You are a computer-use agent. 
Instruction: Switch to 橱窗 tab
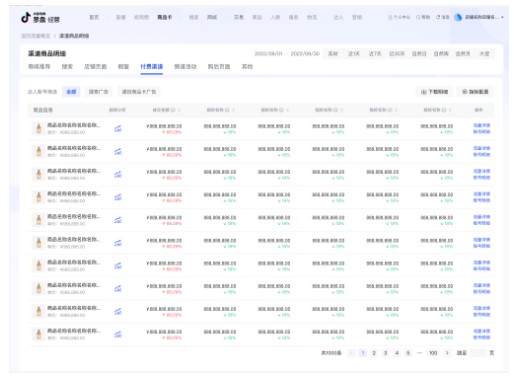pos(123,67)
